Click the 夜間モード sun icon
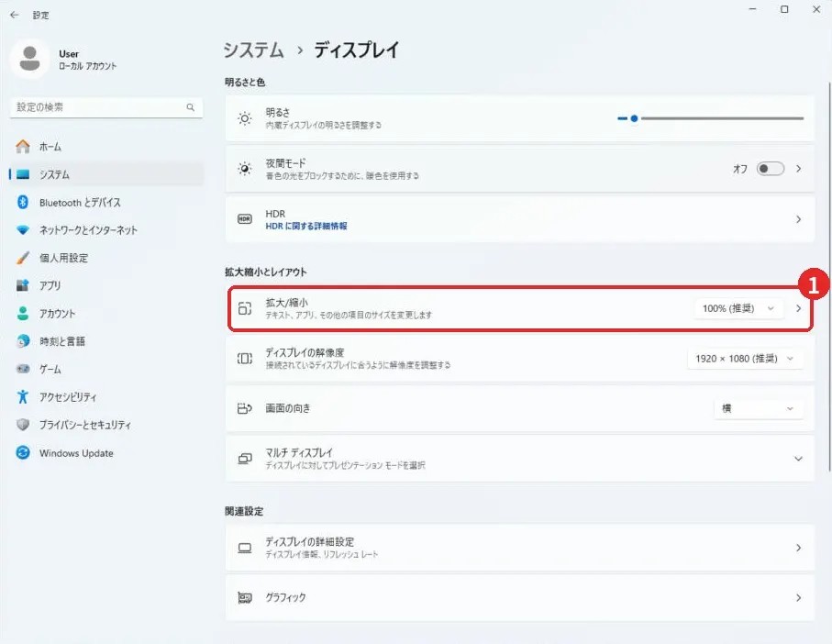832x644 pixels. 245,169
